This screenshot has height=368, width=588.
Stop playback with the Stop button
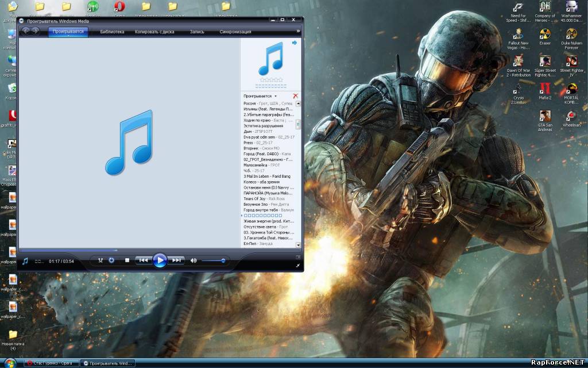click(x=127, y=260)
